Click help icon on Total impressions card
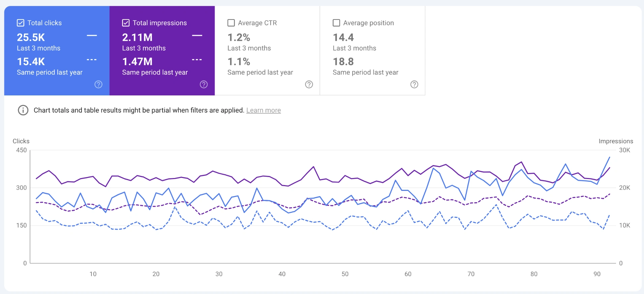 [204, 84]
